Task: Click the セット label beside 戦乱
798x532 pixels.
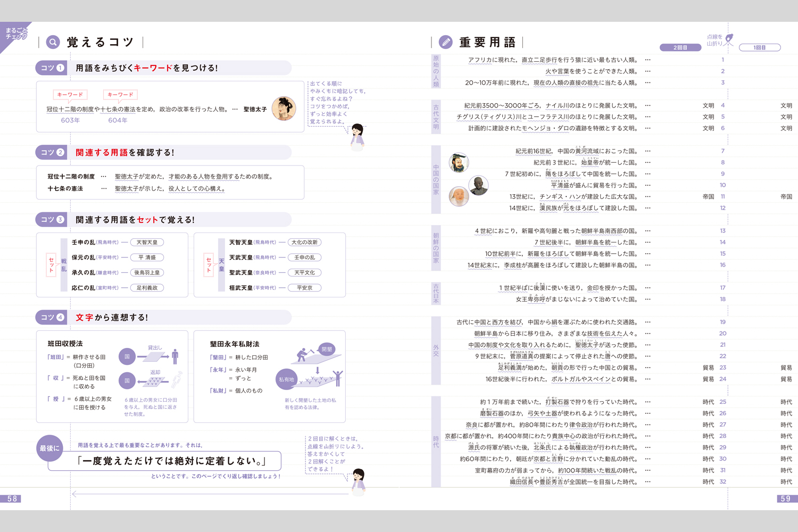Action: click(52, 265)
